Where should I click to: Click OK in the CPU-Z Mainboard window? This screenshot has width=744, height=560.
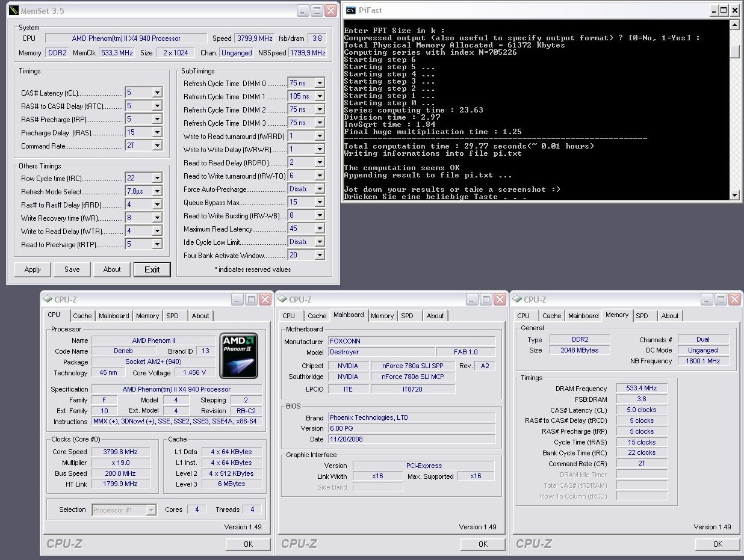(483, 544)
